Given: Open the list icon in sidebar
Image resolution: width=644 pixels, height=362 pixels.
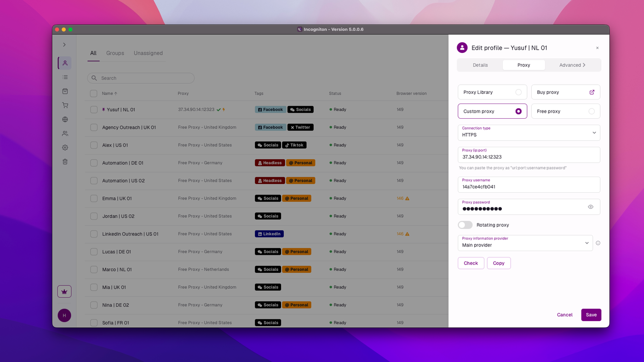Looking at the screenshot, I should tap(65, 77).
